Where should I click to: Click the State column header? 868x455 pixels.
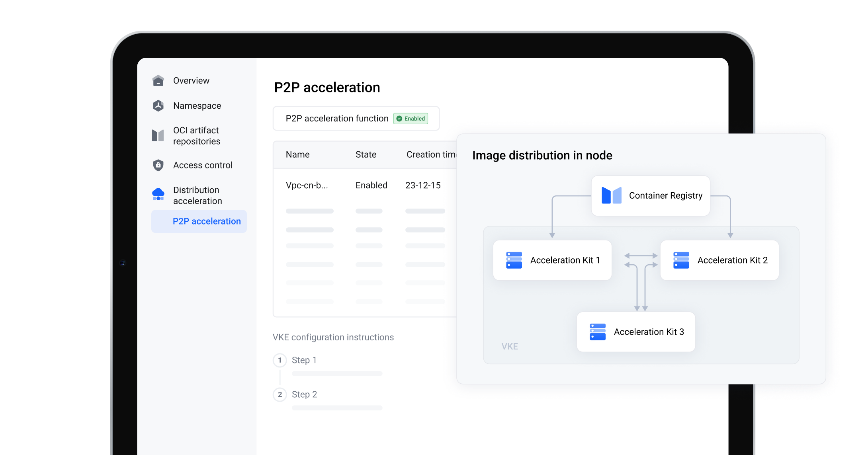[x=366, y=154]
